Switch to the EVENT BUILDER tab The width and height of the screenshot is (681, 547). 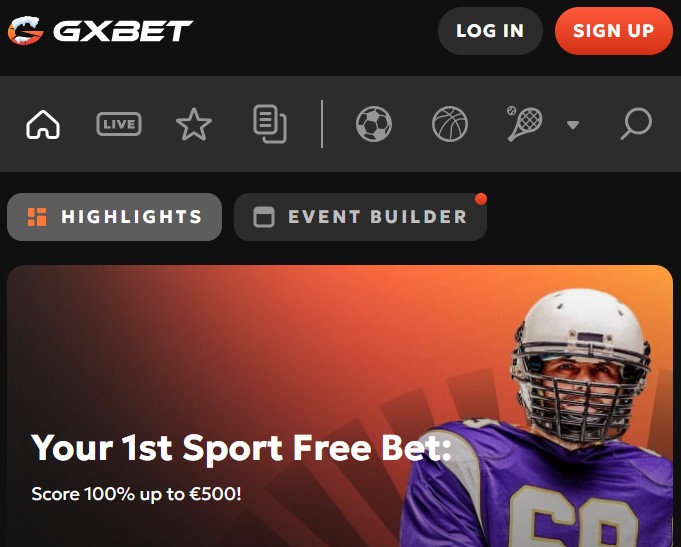[x=360, y=217]
